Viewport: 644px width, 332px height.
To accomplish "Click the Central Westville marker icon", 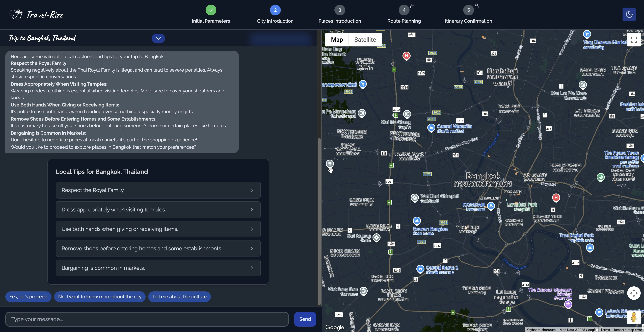I will (x=431, y=128).
